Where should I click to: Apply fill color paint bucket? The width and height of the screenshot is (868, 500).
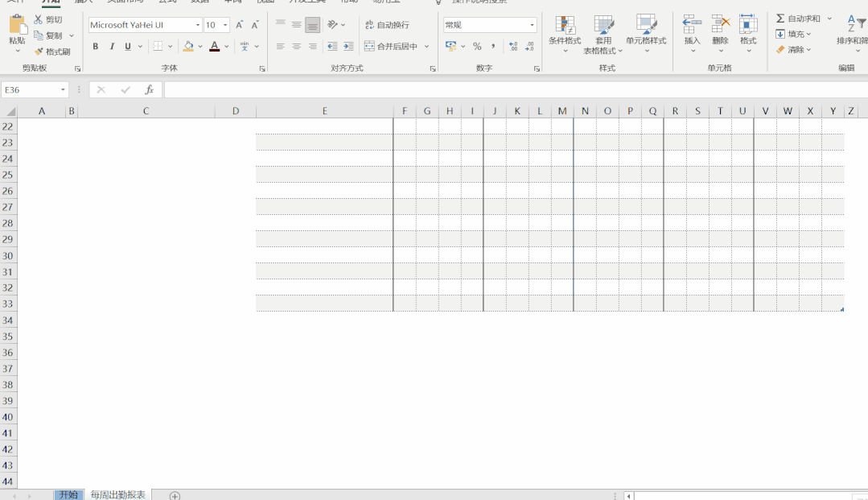point(188,47)
